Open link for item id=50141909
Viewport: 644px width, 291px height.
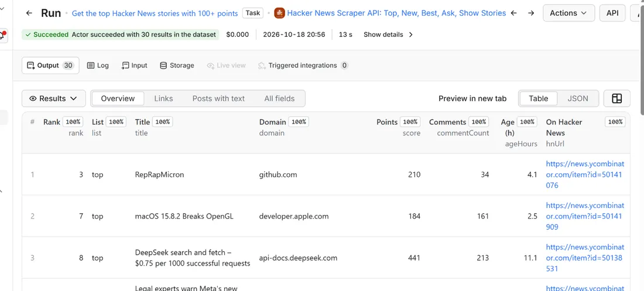coord(584,216)
